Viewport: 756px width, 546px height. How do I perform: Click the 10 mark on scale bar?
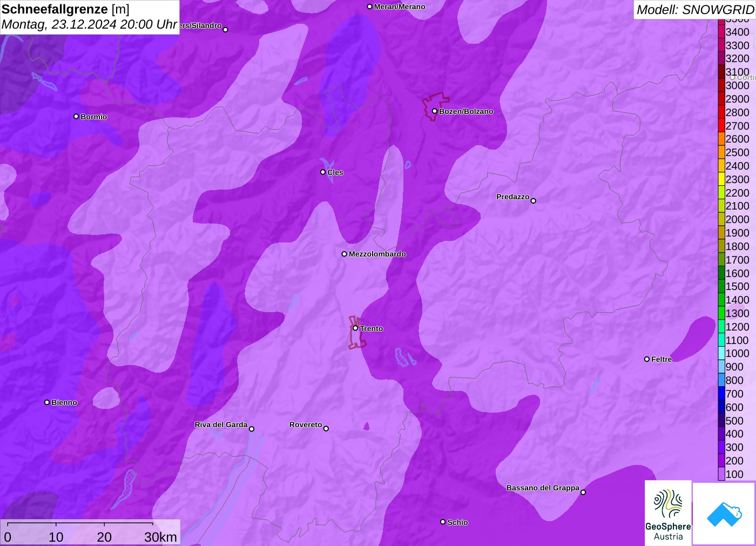point(56,537)
